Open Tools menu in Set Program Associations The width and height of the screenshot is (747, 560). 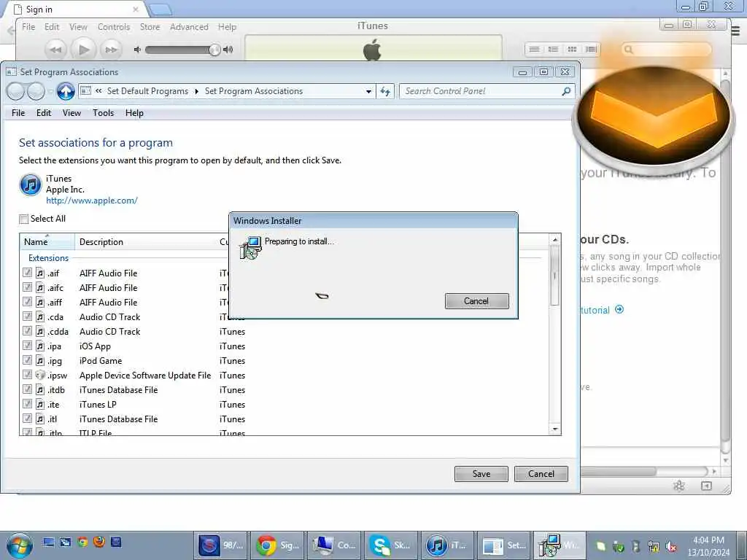pos(104,113)
